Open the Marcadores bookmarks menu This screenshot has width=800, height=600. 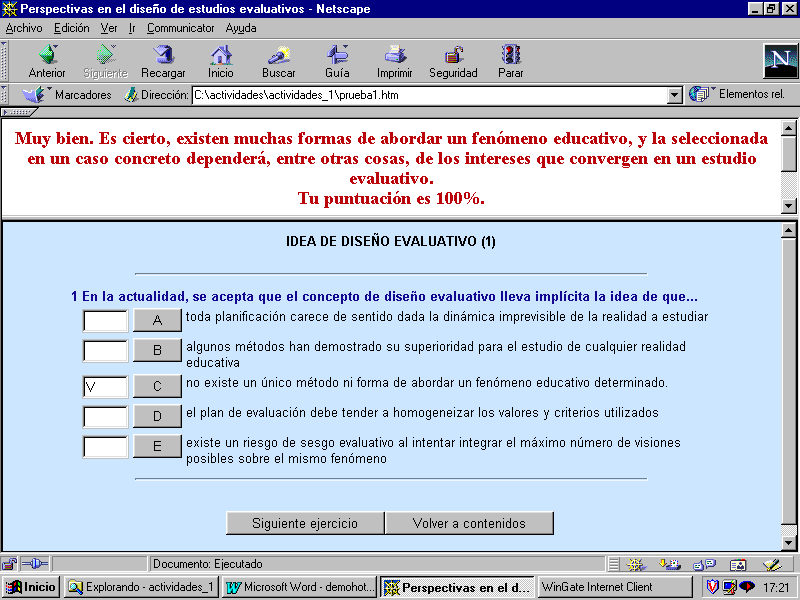coord(67,94)
